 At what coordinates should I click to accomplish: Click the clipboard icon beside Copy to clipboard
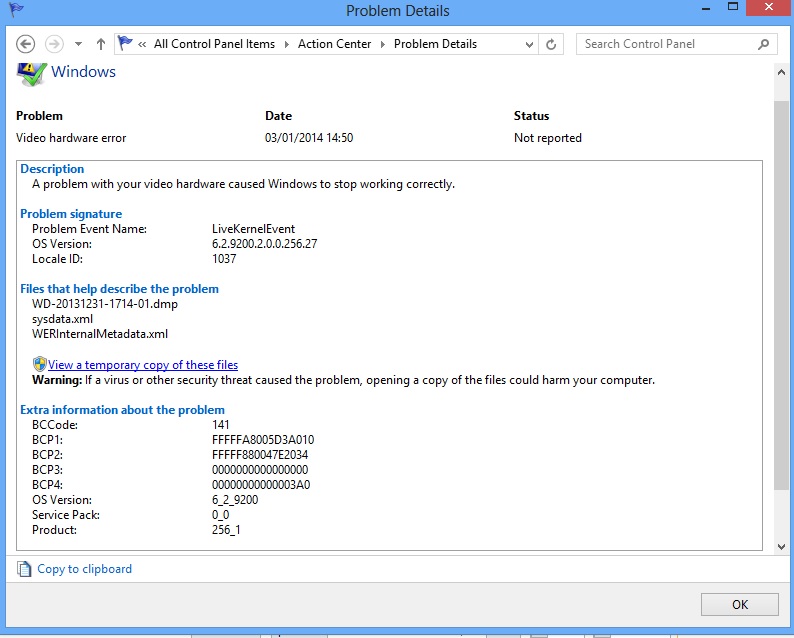(24, 569)
